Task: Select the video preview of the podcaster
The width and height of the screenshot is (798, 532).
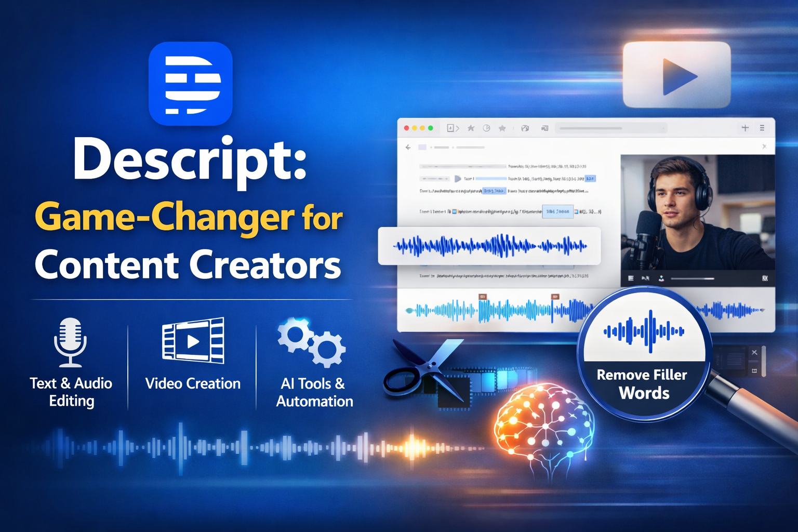Action: tap(697, 213)
